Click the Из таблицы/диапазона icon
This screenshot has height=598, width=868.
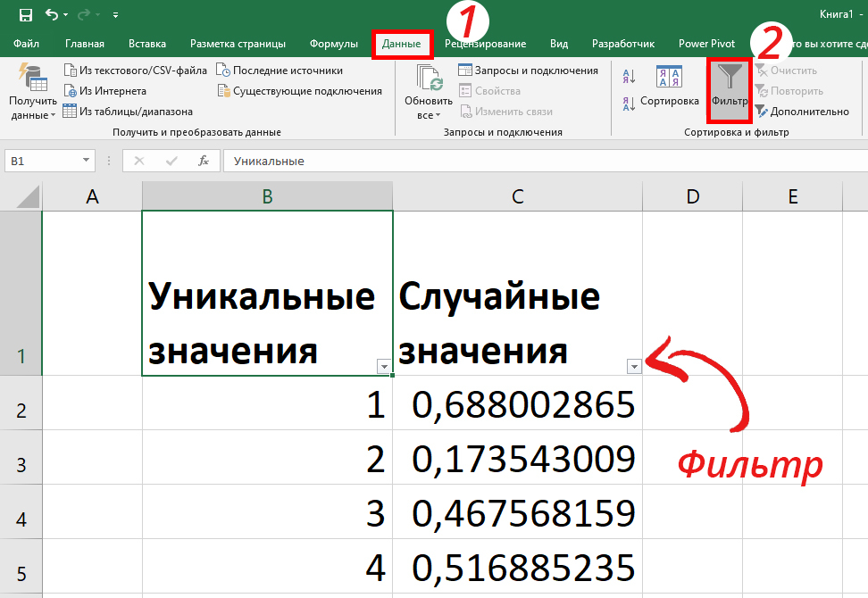tap(70, 110)
